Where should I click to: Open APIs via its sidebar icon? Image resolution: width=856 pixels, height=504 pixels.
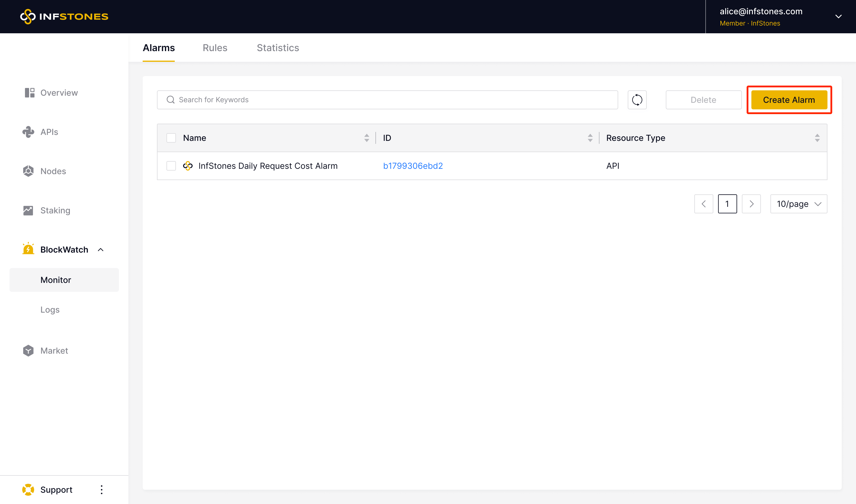[x=28, y=132]
